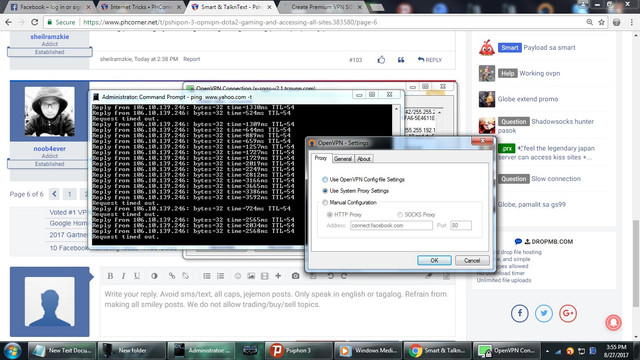Redo edit in reply editor
The height and width of the screenshot is (360, 640).
pos(344,276)
